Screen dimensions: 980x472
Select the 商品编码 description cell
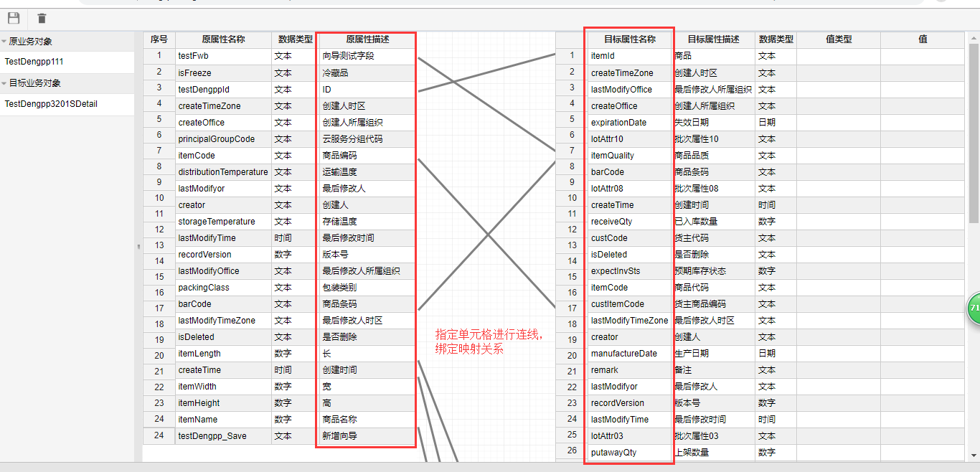367,156
